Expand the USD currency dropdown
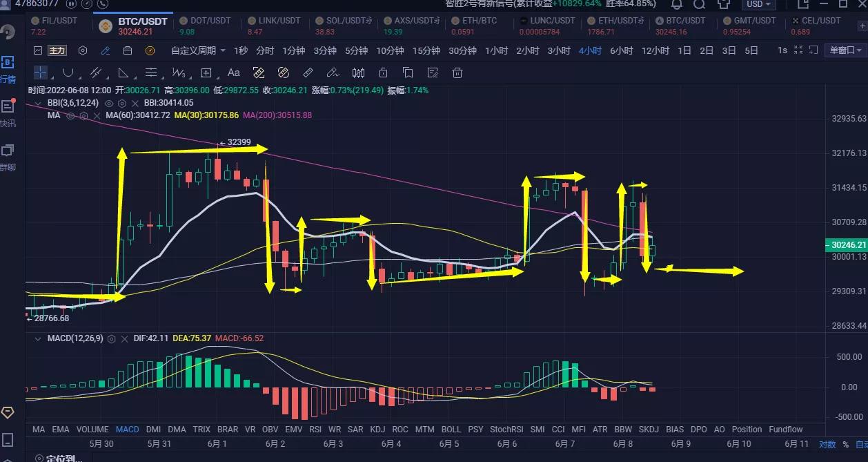The height and width of the screenshot is (462, 868). click(759, 4)
